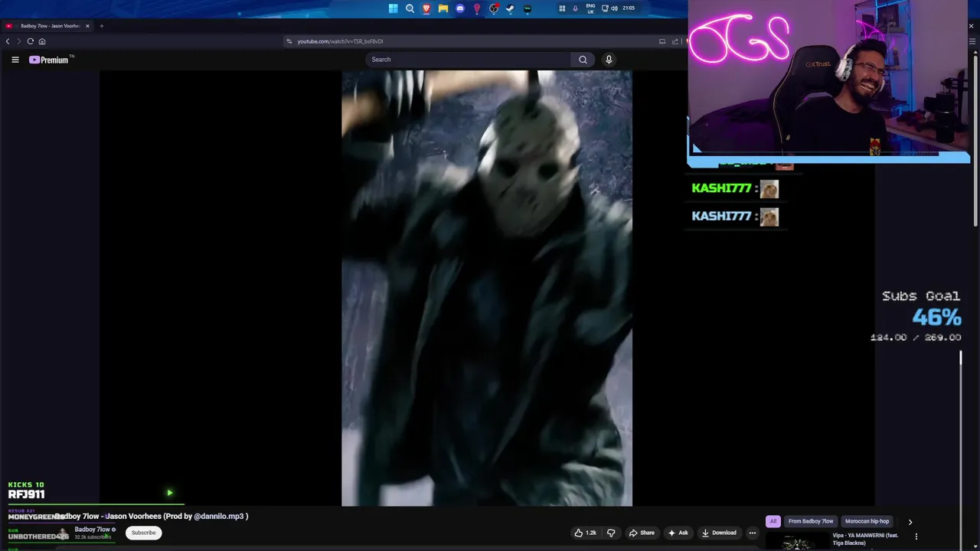This screenshot has height=551, width=980.
Task: Open Vipa - YA MANWERNI suggested video thumbnail
Action: click(x=796, y=541)
